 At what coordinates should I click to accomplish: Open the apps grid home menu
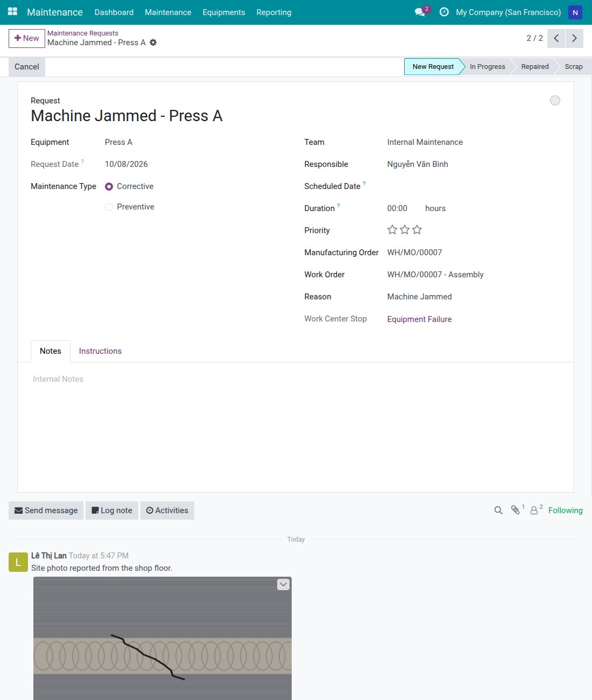pos(12,12)
